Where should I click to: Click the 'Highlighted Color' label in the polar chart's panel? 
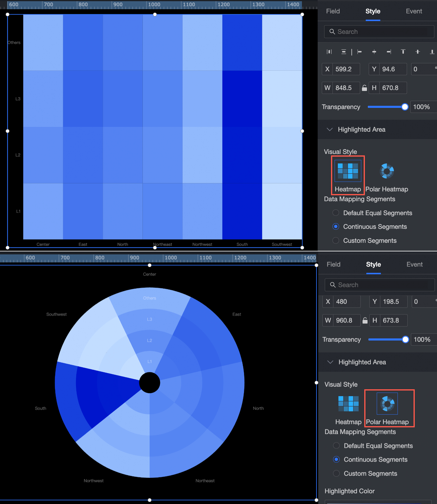point(349,491)
